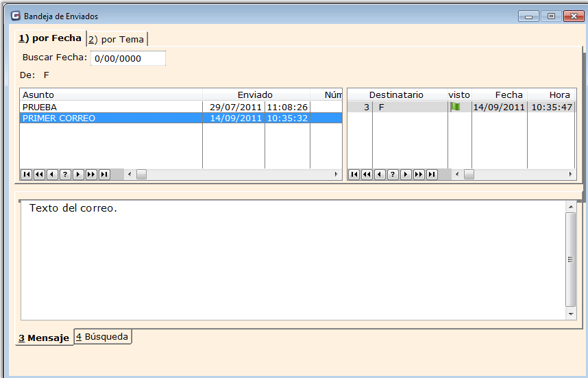Image resolution: width=588 pixels, height=378 pixels.
Task: Click the 'Fecha' column header in recipients
Action: coord(509,94)
